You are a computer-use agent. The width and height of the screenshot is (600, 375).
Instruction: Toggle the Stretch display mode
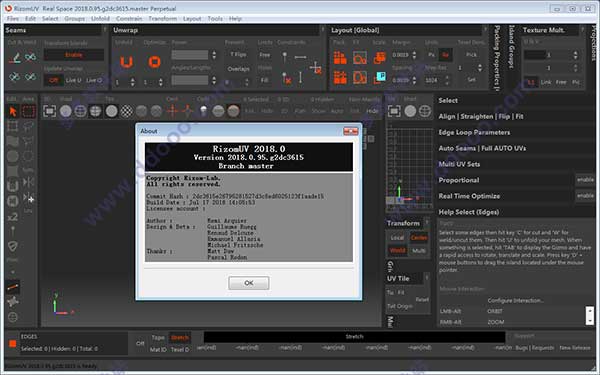coord(179,338)
